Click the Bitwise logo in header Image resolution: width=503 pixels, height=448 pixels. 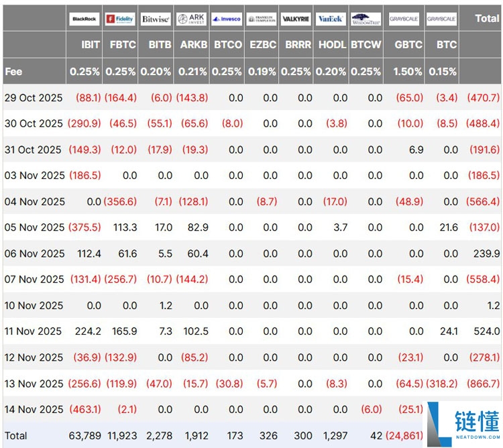156,19
